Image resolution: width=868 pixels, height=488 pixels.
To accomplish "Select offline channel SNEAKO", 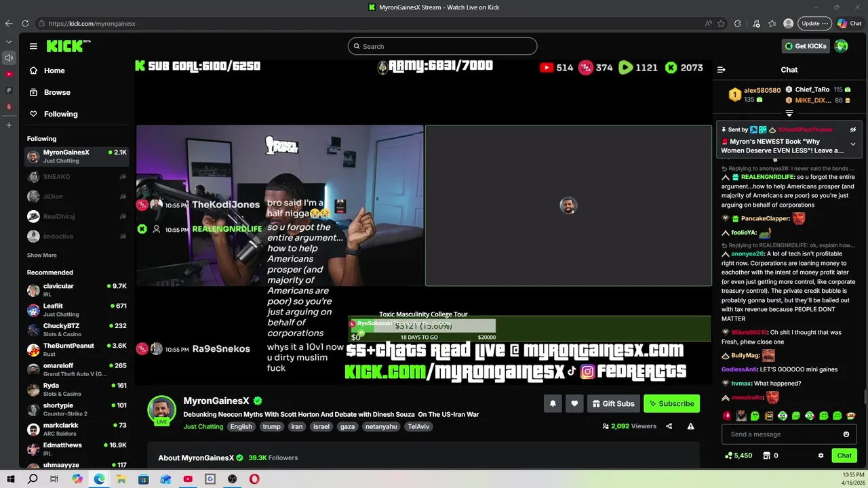I will point(77,177).
